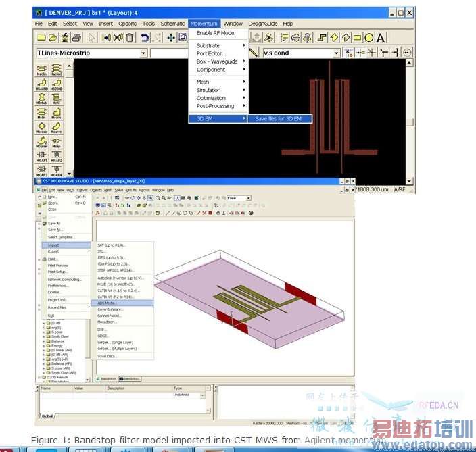Toggle the circular snap mode icon at far right
The height and width of the screenshot is (452, 476).
pos(407,53)
